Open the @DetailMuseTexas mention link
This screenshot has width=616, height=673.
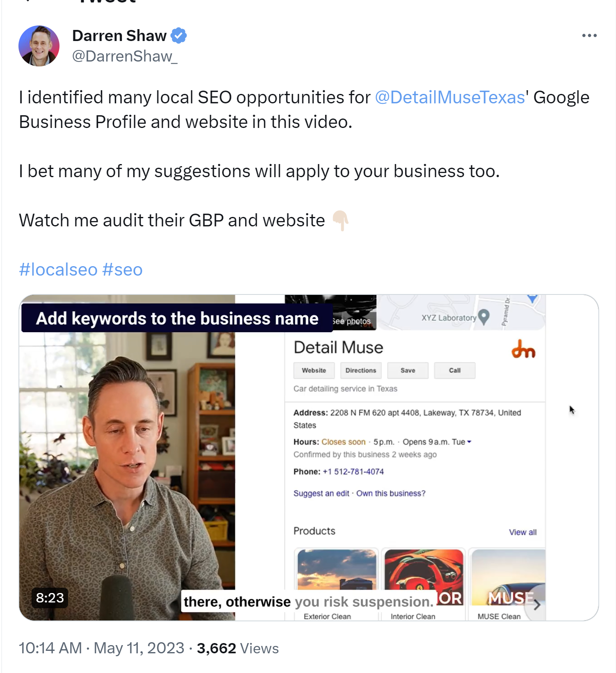tap(450, 98)
